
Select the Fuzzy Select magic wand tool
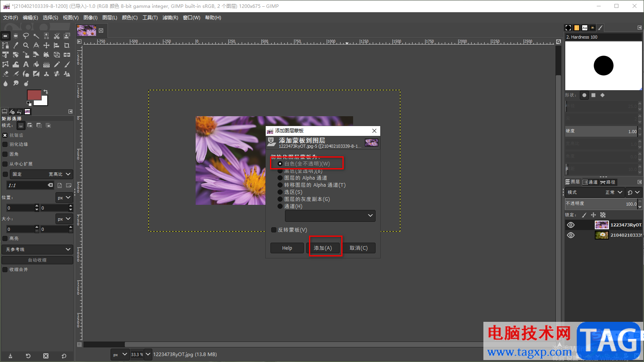pos(36,36)
